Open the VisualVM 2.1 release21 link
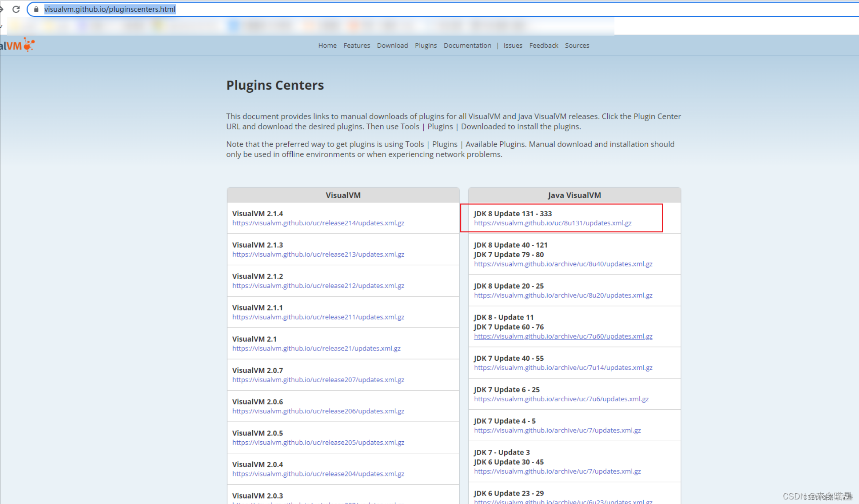The height and width of the screenshot is (504, 859). [x=316, y=348]
